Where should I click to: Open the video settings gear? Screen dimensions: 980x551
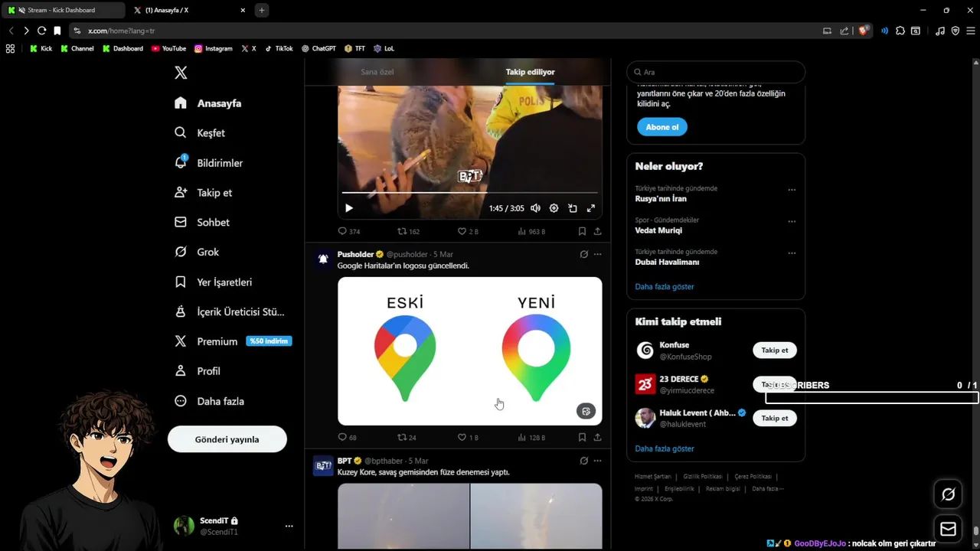[554, 208]
